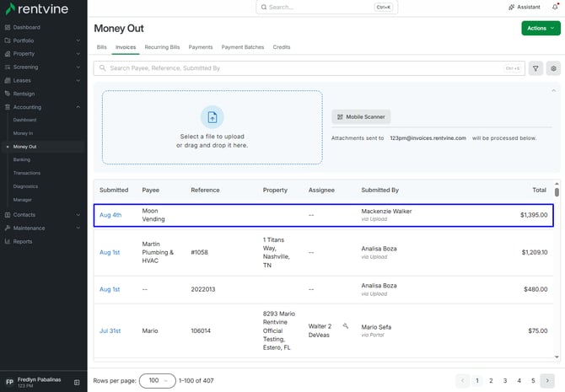Click the Rentsign sidebar icon
The height and width of the screenshot is (392, 565).
[x=8, y=94]
